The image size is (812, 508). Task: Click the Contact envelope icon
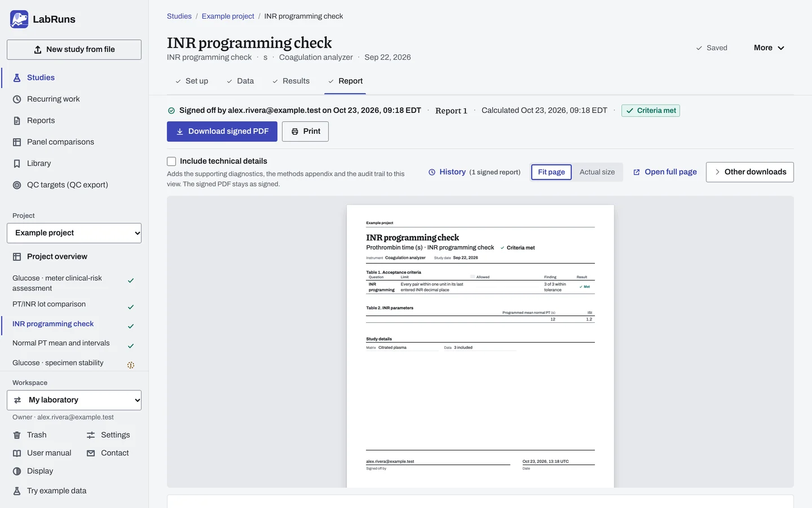click(91, 453)
